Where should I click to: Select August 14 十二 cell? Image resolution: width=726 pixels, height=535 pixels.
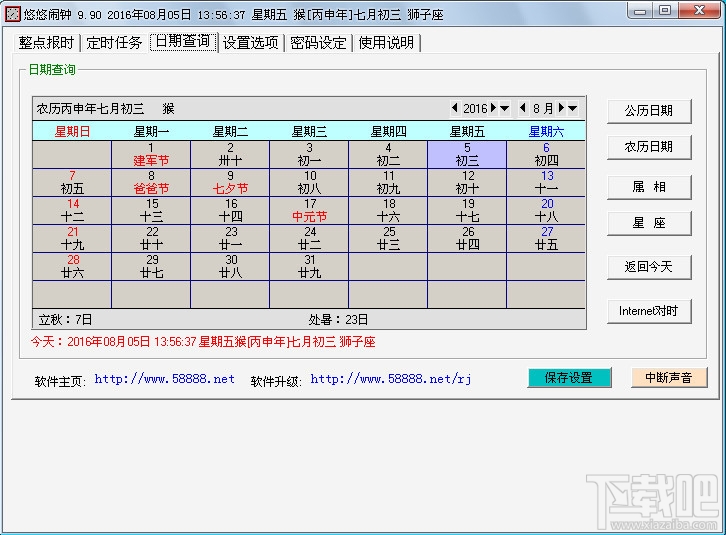(x=72, y=211)
